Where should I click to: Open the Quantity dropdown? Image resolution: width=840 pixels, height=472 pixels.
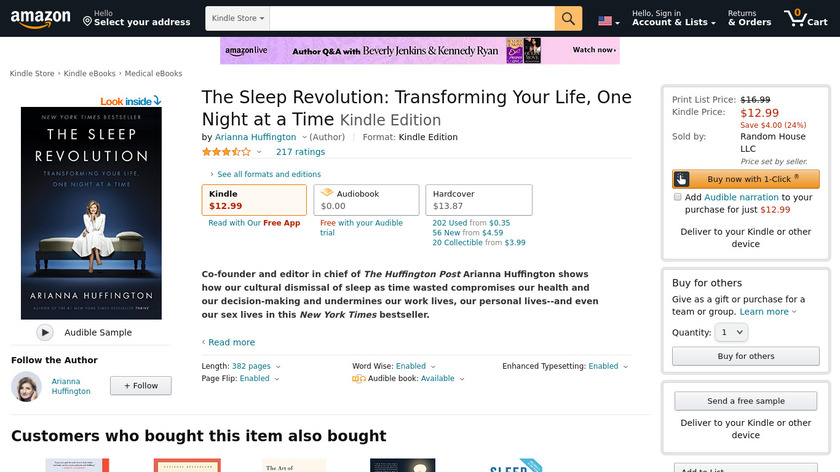click(x=732, y=332)
